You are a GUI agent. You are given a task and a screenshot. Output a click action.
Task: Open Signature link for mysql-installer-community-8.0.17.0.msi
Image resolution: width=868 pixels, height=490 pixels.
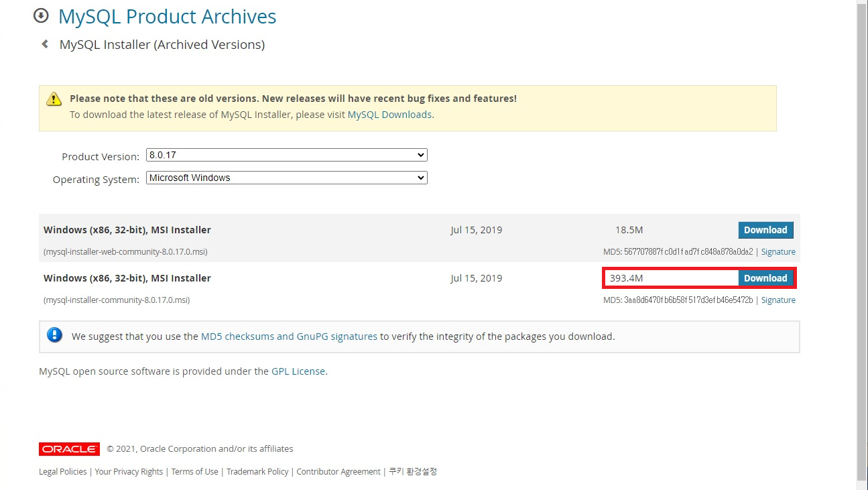point(778,300)
